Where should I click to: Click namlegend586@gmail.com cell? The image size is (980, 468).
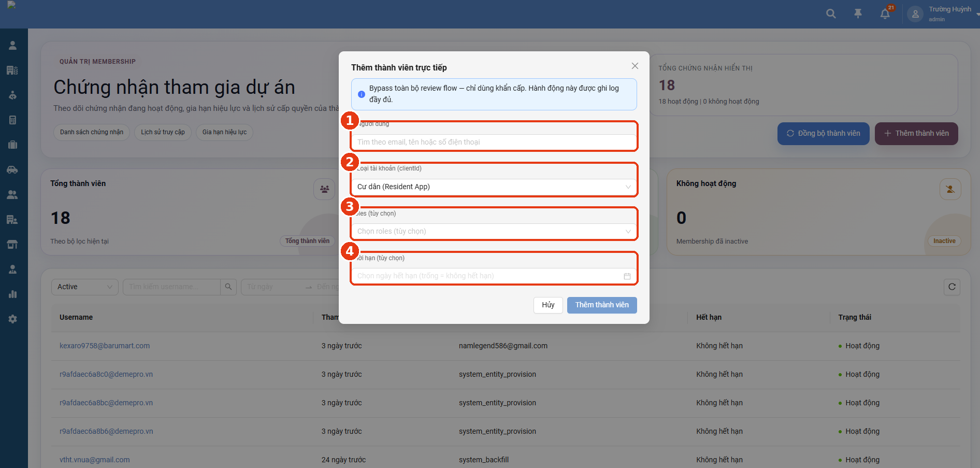[x=503, y=346]
